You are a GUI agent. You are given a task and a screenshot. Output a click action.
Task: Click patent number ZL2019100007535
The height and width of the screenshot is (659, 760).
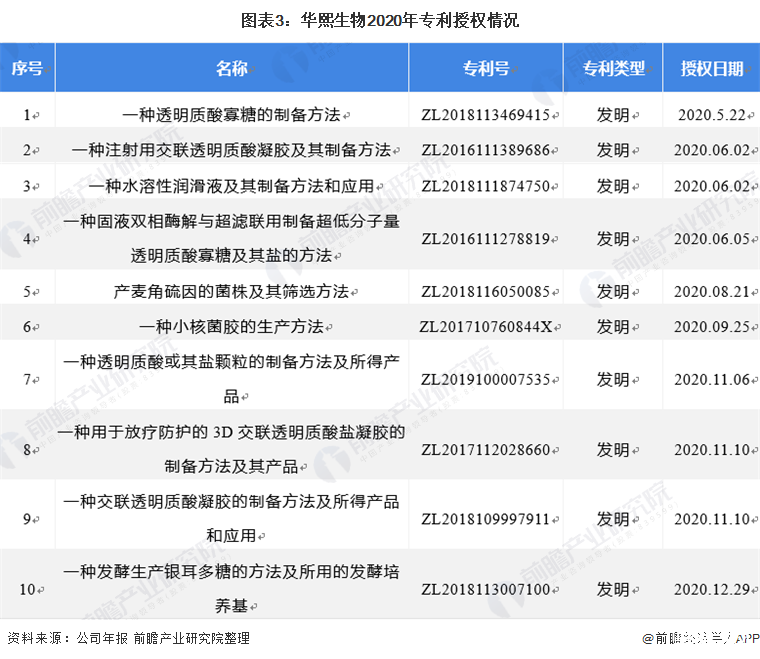pos(486,379)
